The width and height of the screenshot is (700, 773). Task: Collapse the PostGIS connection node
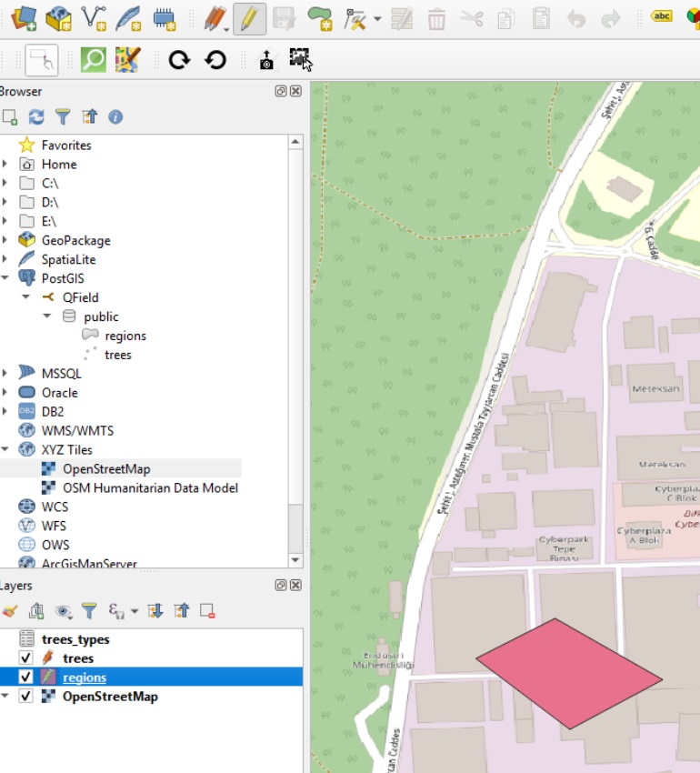pos(5,278)
